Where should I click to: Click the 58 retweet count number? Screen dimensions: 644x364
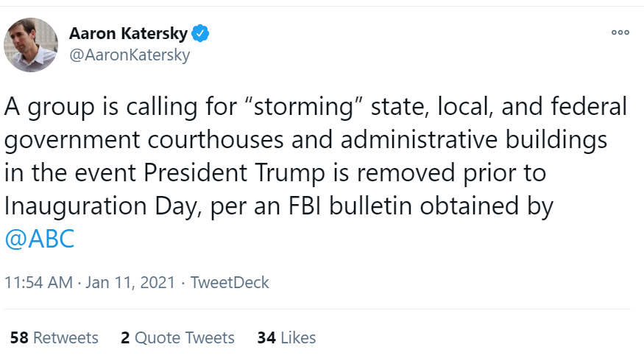[x=20, y=338]
